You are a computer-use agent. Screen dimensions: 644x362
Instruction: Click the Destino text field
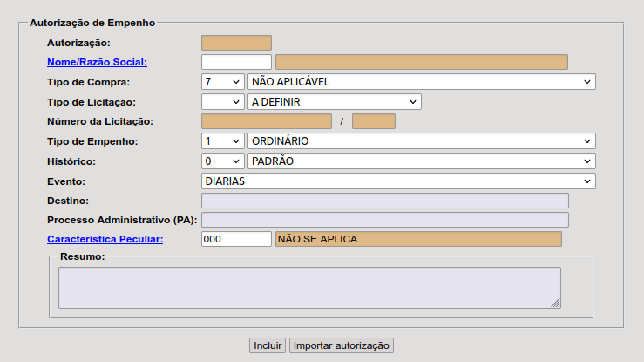pos(384,201)
